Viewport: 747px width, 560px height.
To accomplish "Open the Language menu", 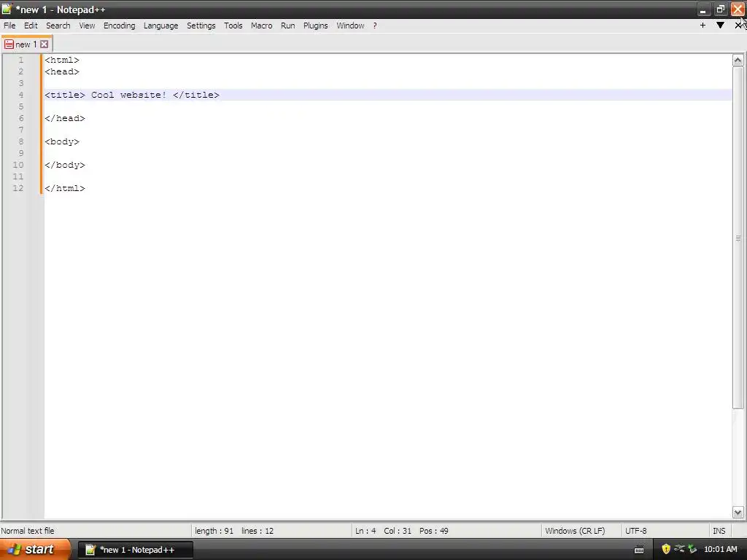I will pyautogui.click(x=161, y=26).
